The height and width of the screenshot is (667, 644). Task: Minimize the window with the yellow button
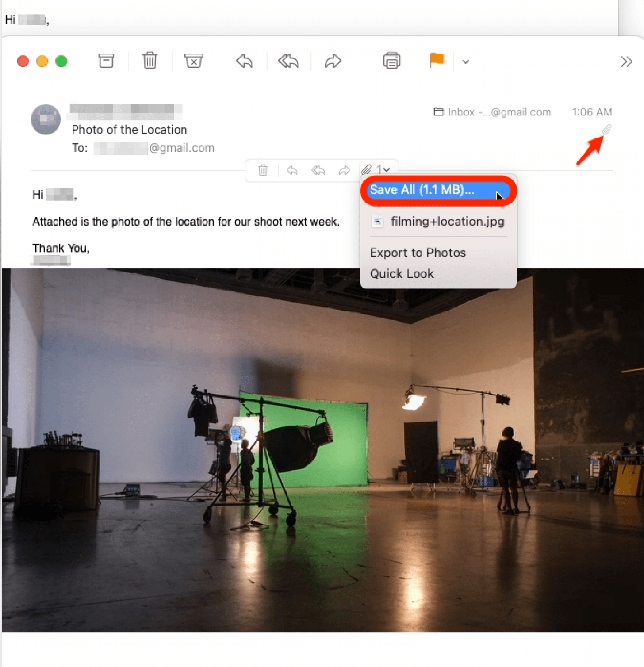tap(42, 61)
